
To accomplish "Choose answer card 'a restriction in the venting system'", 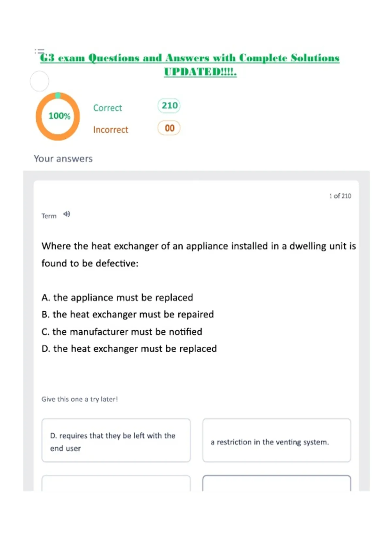I will pos(277,440).
